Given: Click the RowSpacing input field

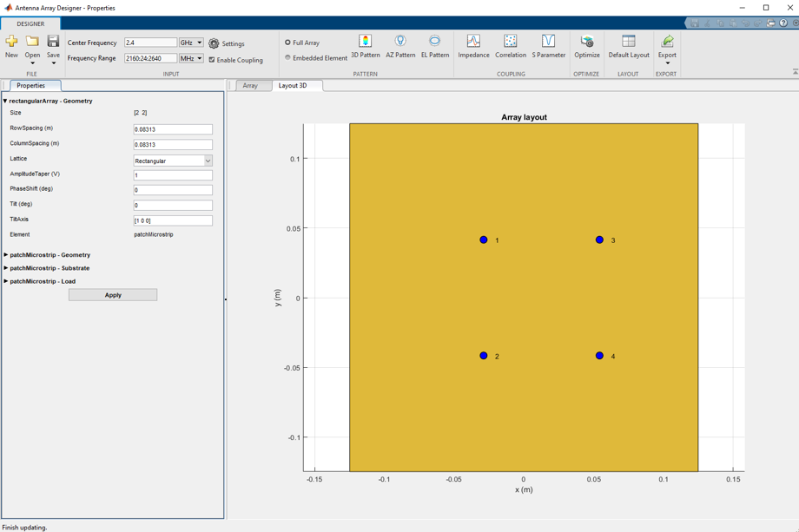Looking at the screenshot, I should point(173,129).
